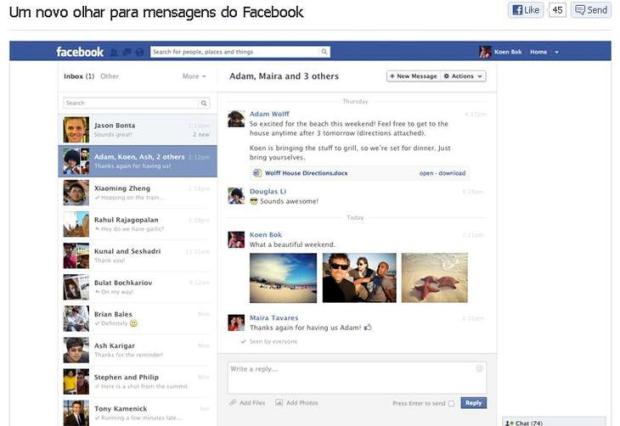Open messages icon in blue header
Viewport: 620px width, 426px height.
tap(127, 52)
